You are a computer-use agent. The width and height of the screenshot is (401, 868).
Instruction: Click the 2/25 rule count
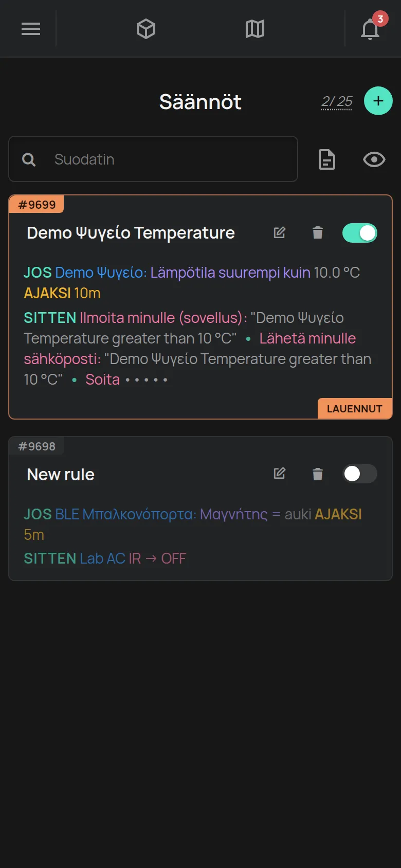337,101
